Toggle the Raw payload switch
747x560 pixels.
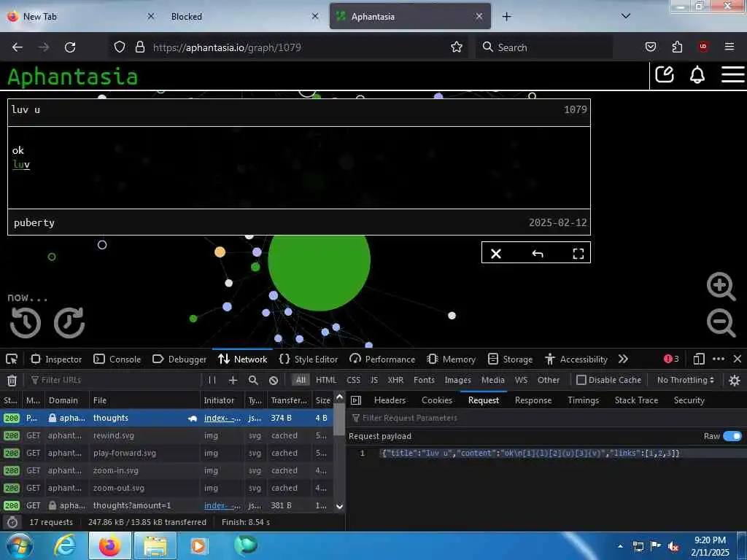point(732,436)
